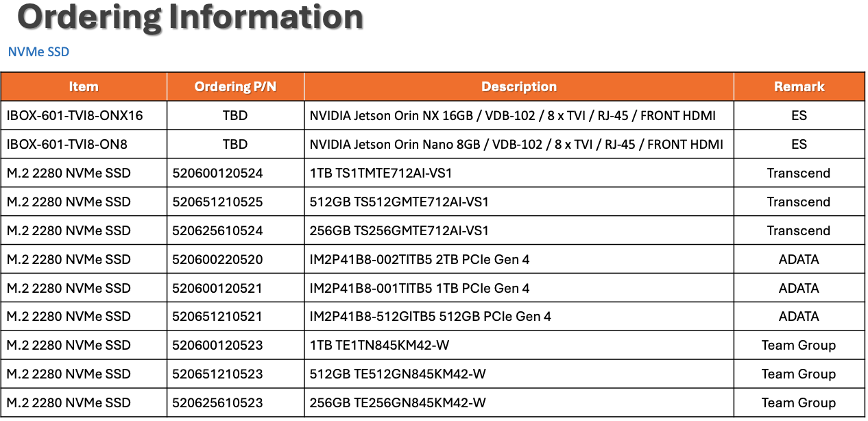Click the 1TB TE1TN845KM42-W description
The width and height of the screenshot is (868, 421).
(379, 346)
